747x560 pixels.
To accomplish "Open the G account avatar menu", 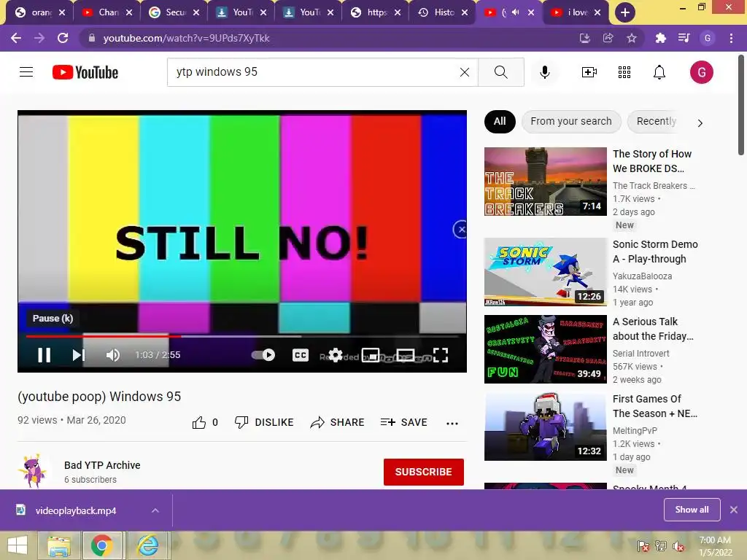I will point(701,72).
